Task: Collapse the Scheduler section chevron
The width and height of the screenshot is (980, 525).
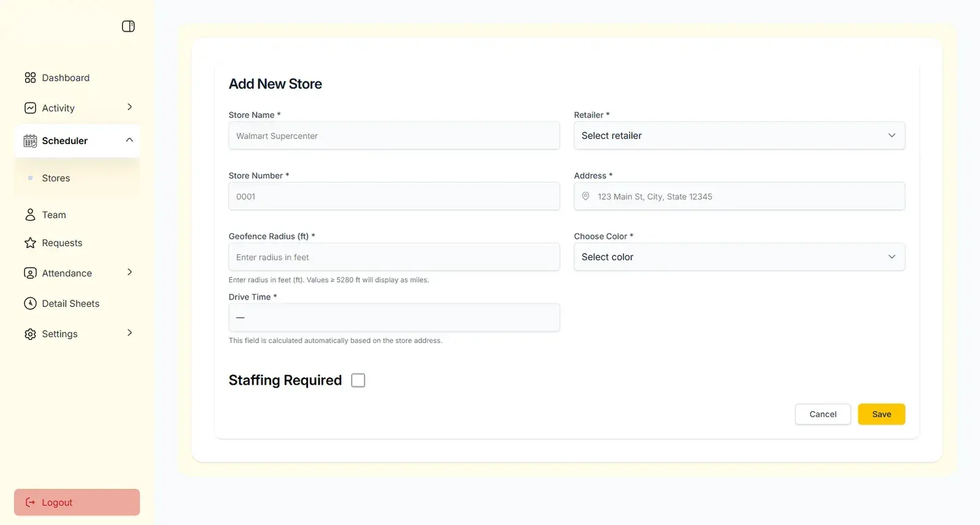Action: click(129, 140)
